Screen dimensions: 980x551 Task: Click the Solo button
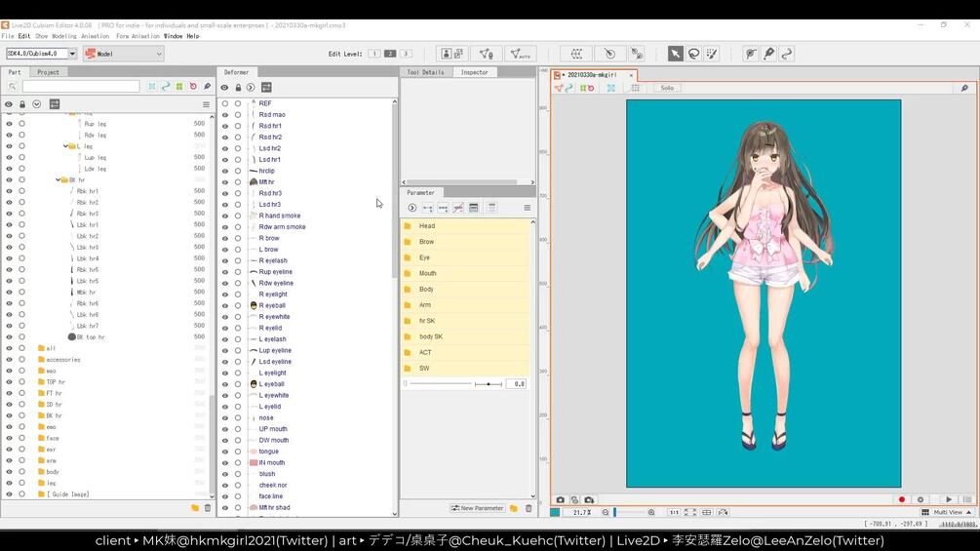pyautogui.click(x=667, y=88)
